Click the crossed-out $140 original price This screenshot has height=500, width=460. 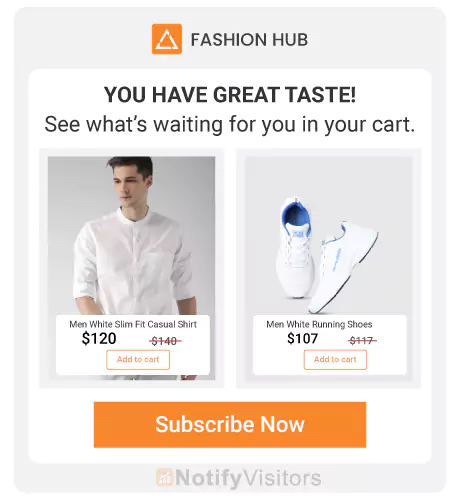pyautogui.click(x=165, y=341)
